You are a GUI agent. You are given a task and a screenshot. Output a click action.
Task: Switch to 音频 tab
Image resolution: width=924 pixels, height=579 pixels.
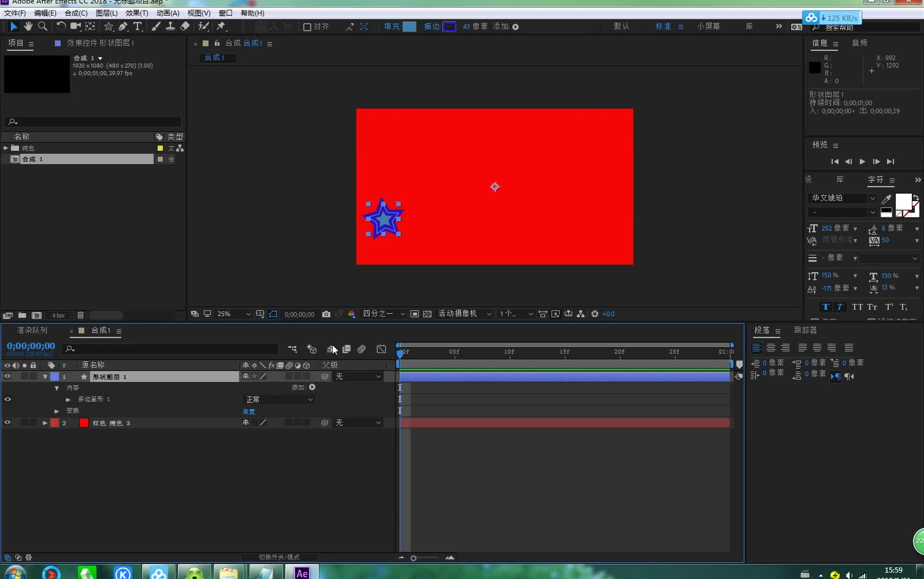(x=859, y=43)
